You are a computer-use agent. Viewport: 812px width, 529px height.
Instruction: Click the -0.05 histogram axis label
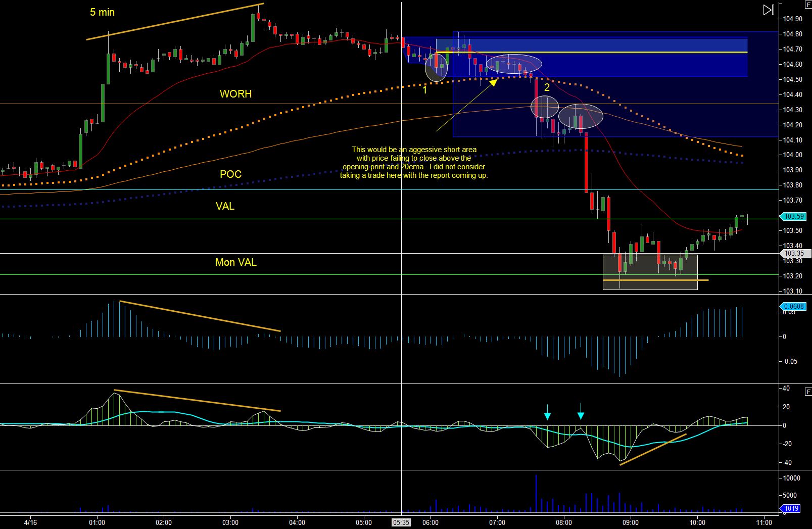pyautogui.click(x=790, y=361)
